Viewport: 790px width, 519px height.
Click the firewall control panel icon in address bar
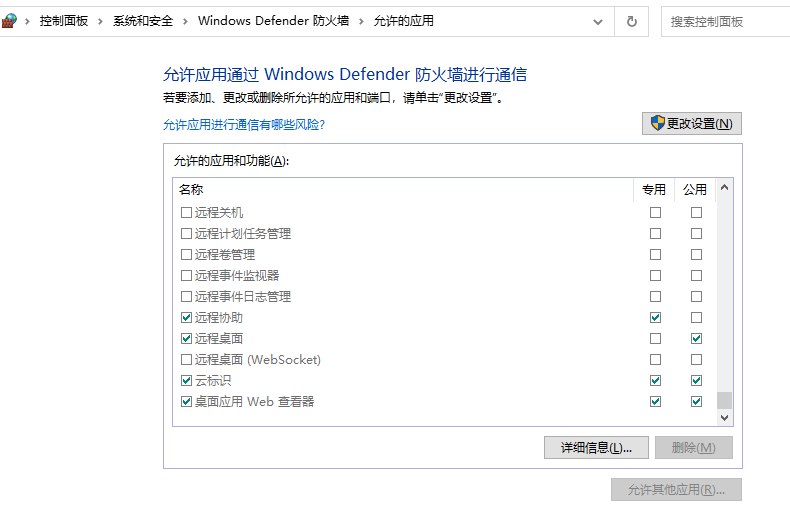(9, 21)
